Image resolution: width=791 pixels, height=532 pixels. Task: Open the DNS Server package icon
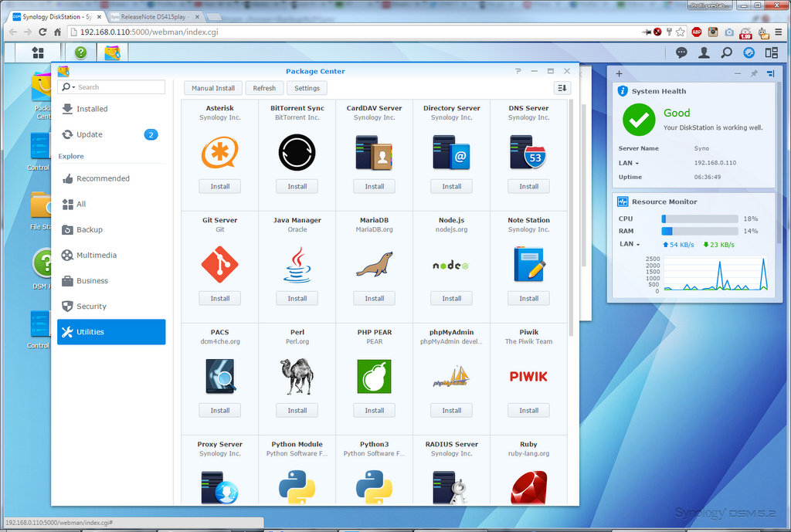528,152
